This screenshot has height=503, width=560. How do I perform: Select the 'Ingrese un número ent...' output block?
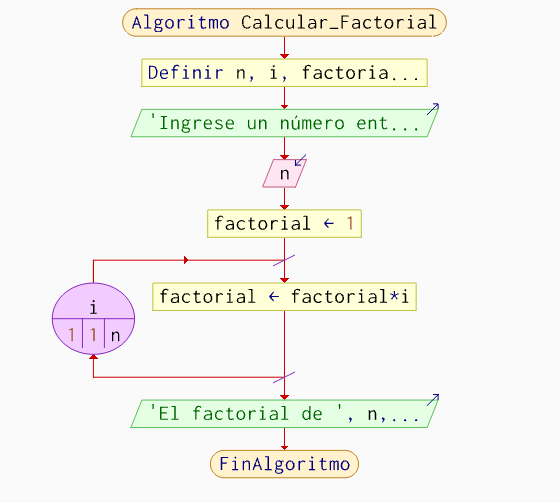point(284,123)
